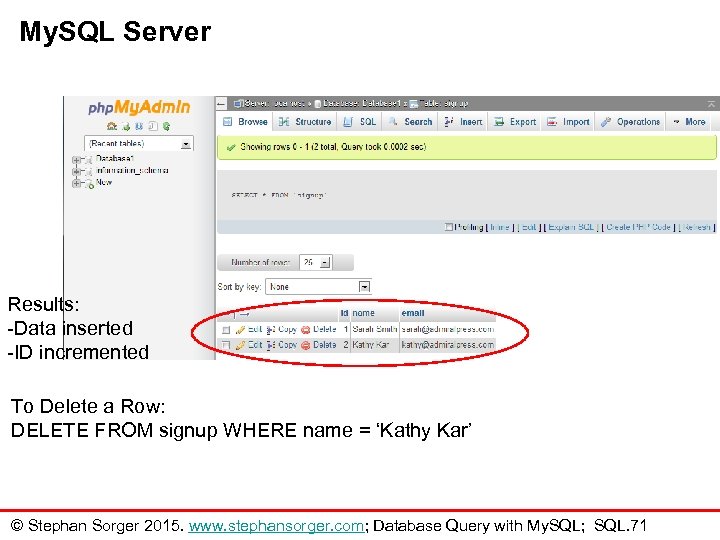Switch to the SQL tab
The width and height of the screenshot is (720, 540).
pyautogui.click(x=360, y=122)
